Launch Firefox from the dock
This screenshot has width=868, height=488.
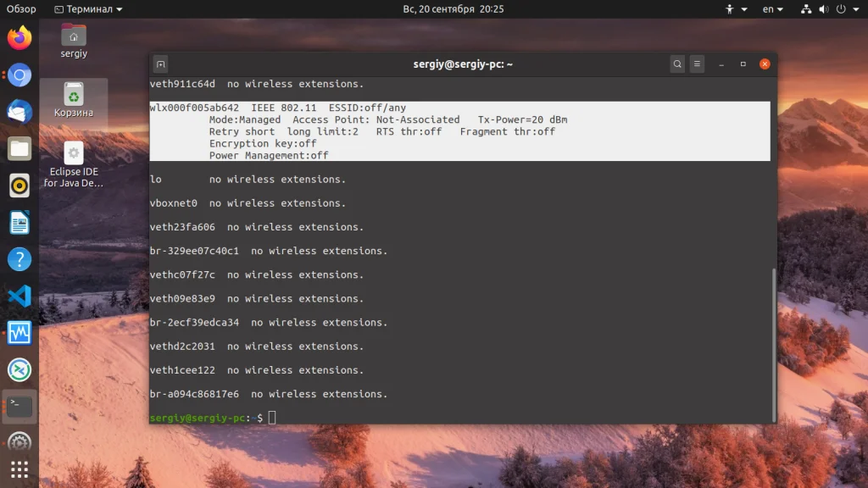click(19, 38)
